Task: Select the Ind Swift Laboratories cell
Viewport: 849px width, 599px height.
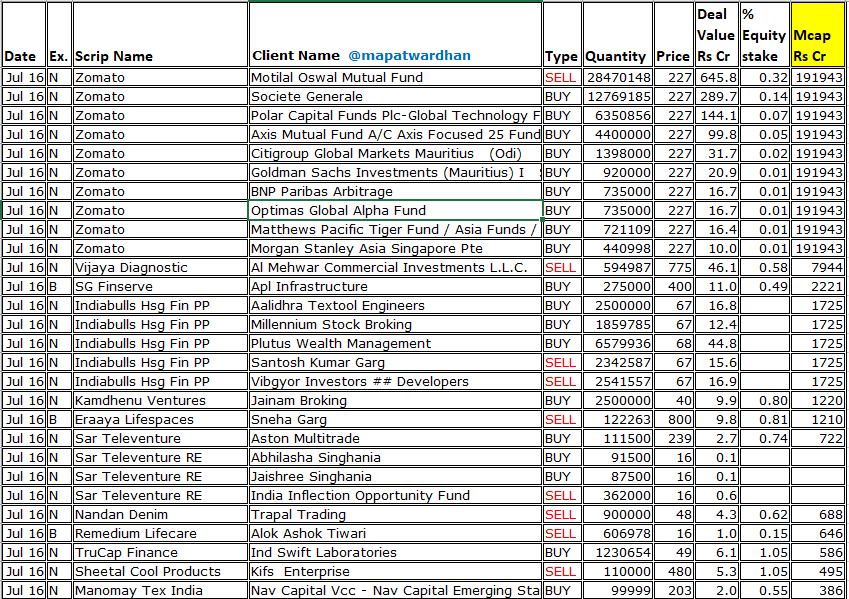Action: 395,552
